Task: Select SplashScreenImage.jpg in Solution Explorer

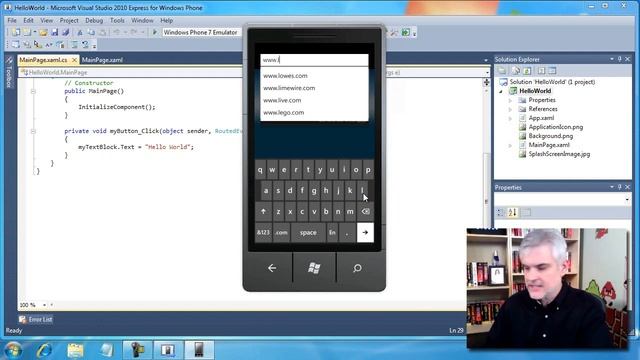Action: pos(559,154)
